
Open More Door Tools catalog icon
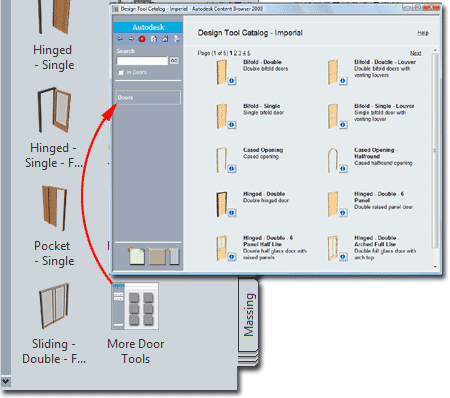[135, 306]
